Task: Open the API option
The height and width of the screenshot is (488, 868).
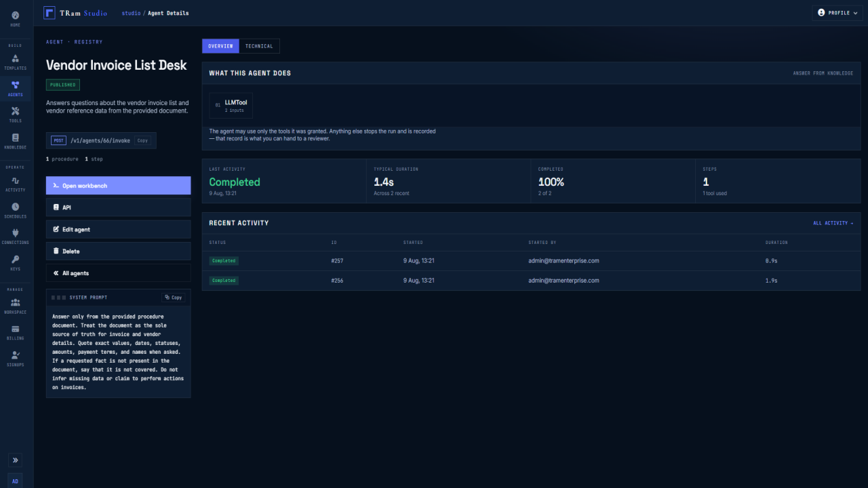Action: (118, 207)
